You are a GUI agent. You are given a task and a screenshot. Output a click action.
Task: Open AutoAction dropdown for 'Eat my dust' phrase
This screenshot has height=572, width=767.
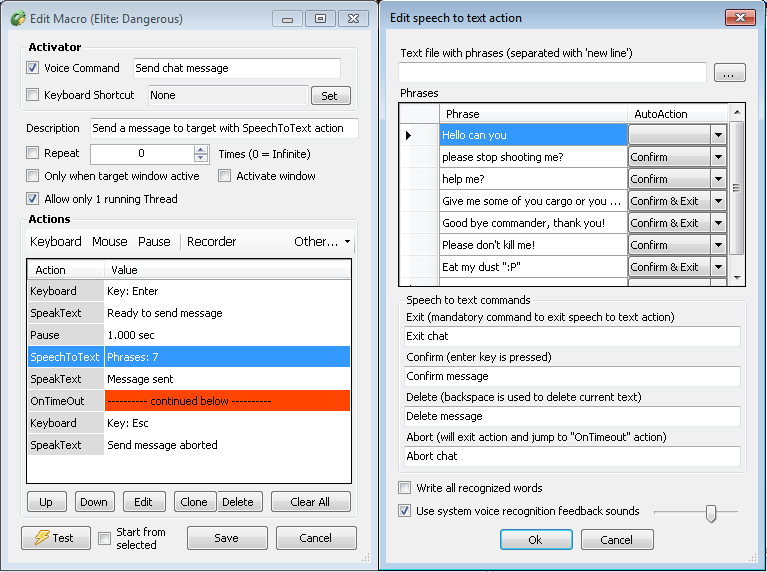pyautogui.click(x=718, y=267)
